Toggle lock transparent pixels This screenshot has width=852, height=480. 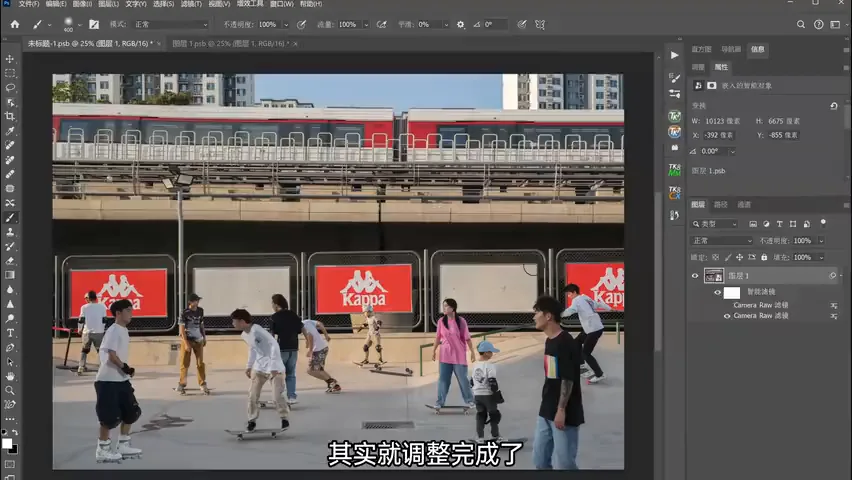click(x=716, y=257)
